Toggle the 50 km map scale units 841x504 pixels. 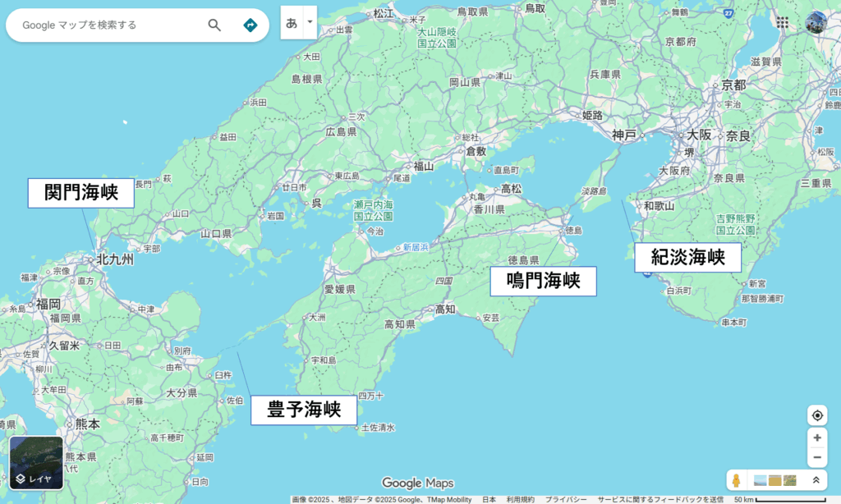pyautogui.click(x=779, y=499)
